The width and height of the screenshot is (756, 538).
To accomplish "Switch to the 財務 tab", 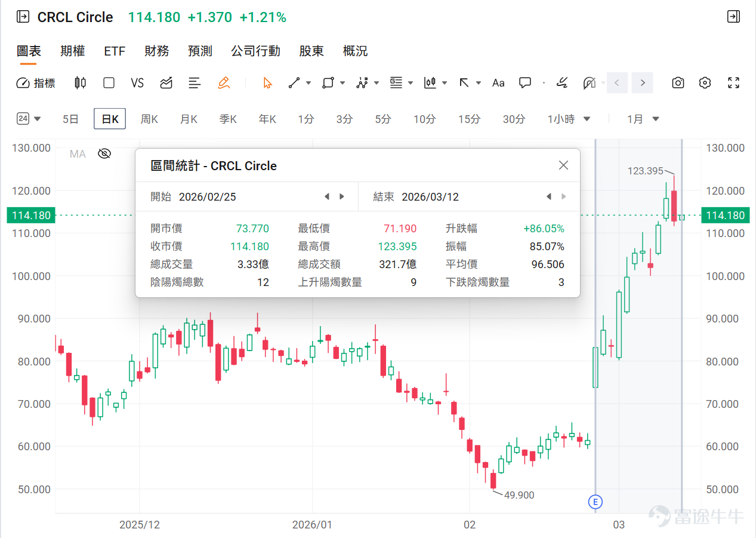I will (x=157, y=51).
